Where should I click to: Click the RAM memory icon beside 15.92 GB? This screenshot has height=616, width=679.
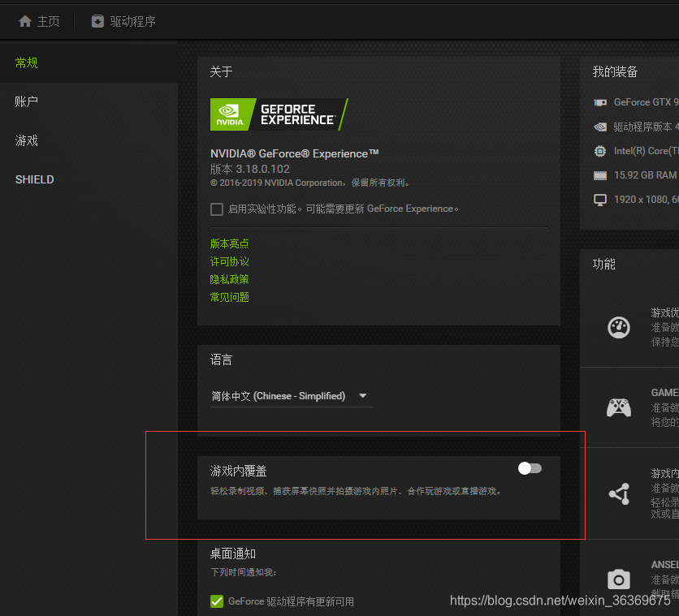[600, 175]
